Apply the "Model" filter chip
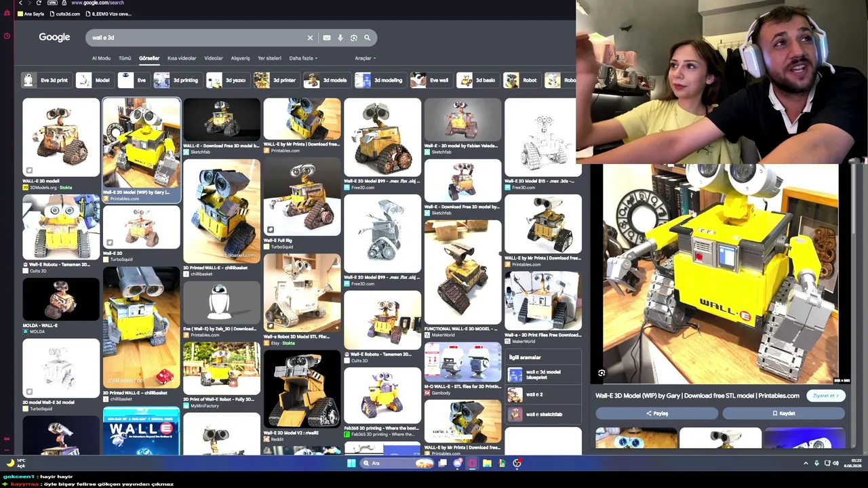 (x=94, y=80)
